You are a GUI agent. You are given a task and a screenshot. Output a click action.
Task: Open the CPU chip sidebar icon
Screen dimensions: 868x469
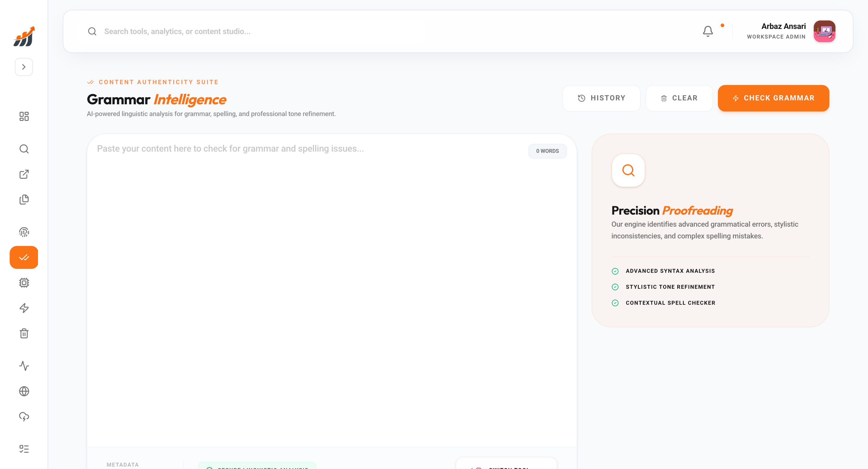click(x=24, y=282)
